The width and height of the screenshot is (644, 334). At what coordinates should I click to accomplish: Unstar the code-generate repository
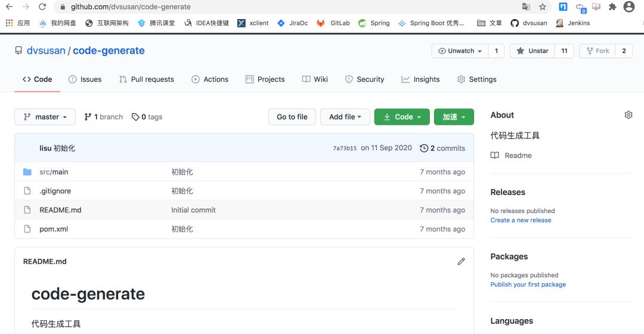532,51
